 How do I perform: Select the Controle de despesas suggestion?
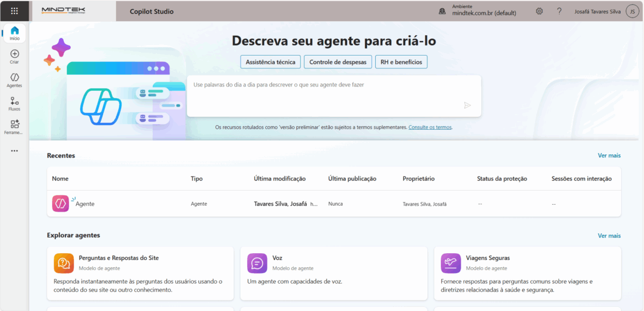click(338, 62)
